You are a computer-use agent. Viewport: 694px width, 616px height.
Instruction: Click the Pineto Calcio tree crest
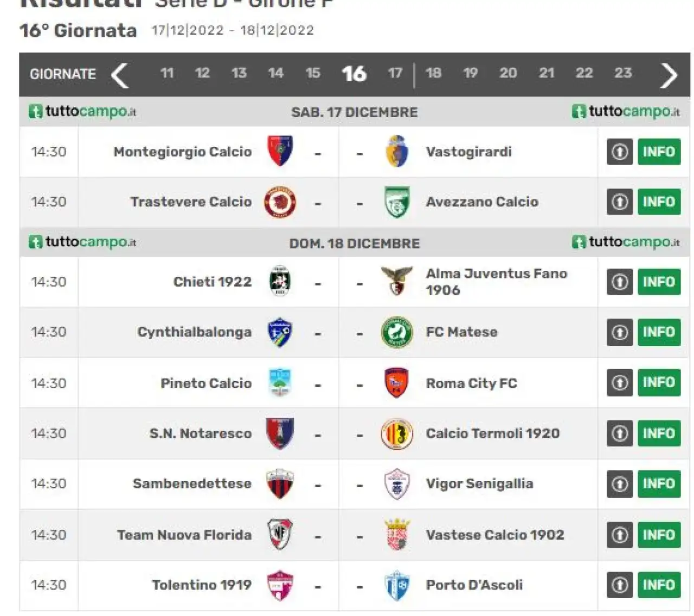point(280,382)
